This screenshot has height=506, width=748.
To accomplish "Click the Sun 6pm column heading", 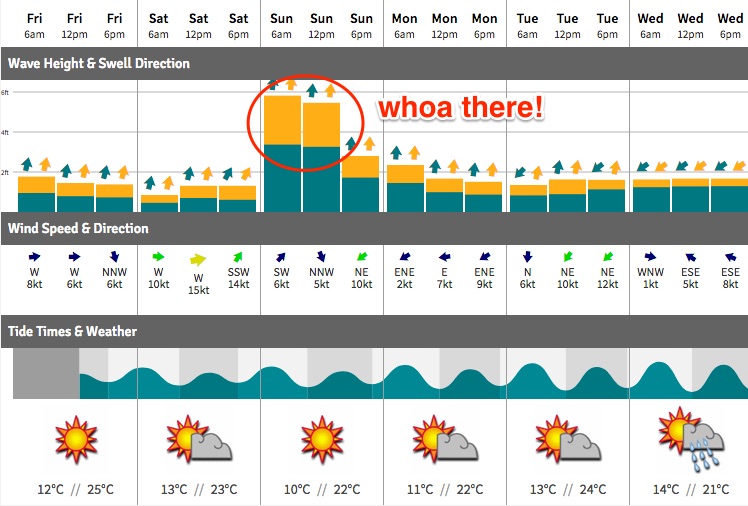I will [x=361, y=26].
